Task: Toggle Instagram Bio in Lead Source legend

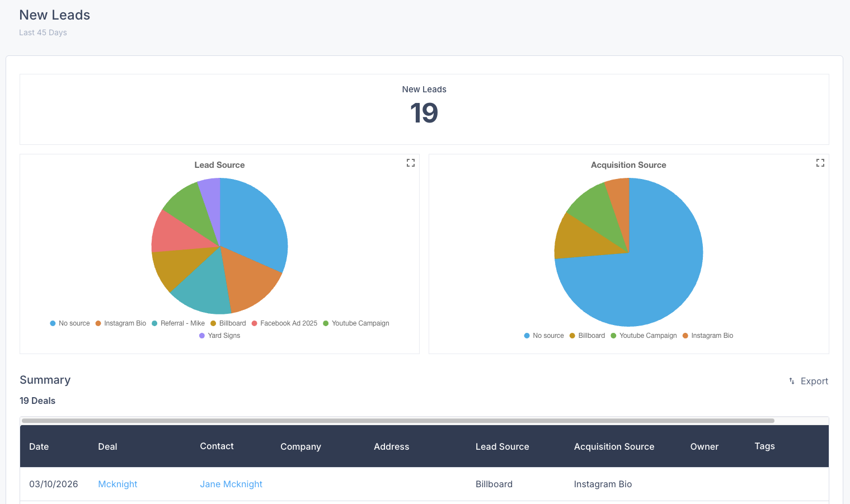Action: (x=121, y=323)
